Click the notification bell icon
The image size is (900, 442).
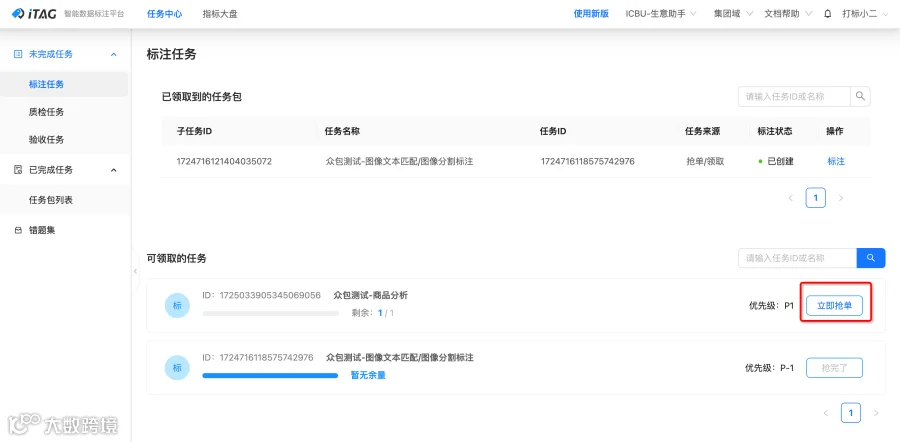[x=827, y=14]
